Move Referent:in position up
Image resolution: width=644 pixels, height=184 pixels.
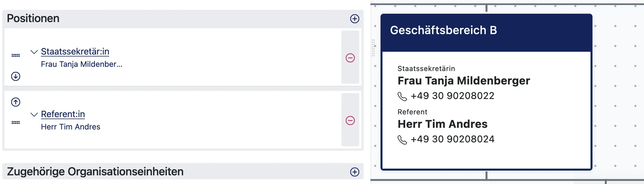[16, 102]
